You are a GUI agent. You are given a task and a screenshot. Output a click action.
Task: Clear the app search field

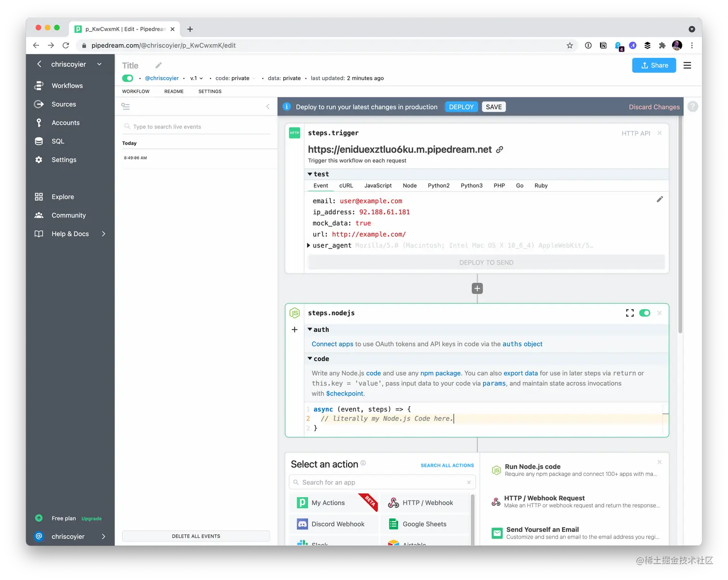pyautogui.click(x=469, y=482)
